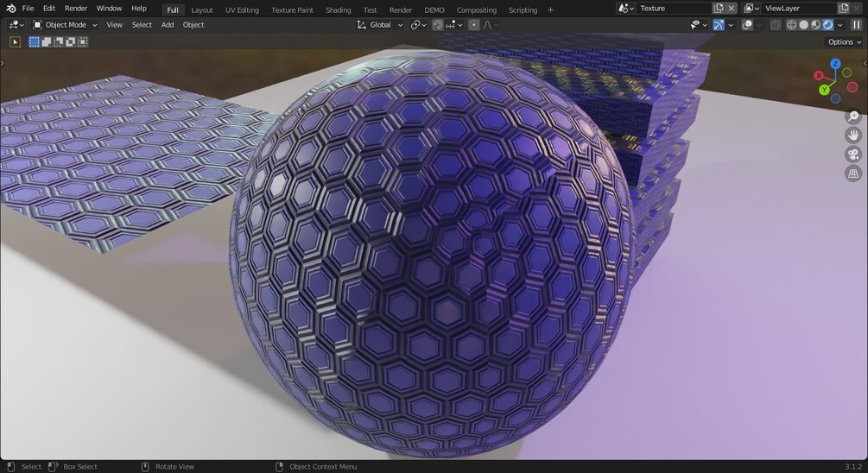Screen dimensions: 868x473
Task: Open the editor type dropdown
Action: tap(16, 25)
